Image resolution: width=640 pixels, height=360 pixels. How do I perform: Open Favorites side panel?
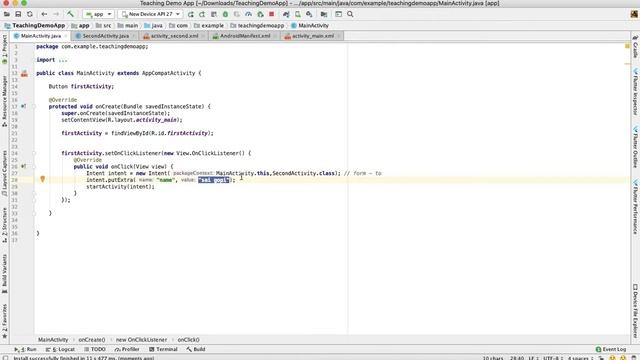tap(4, 321)
